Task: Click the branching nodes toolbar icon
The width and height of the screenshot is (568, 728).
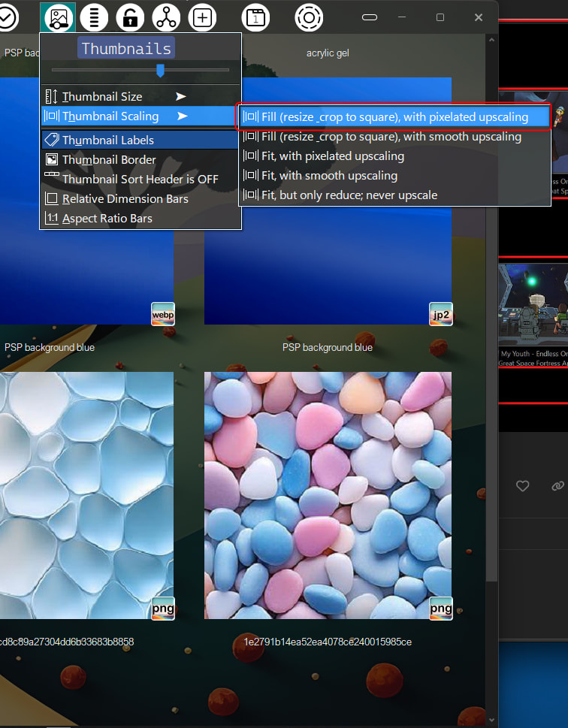Action: click(x=166, y=17)
